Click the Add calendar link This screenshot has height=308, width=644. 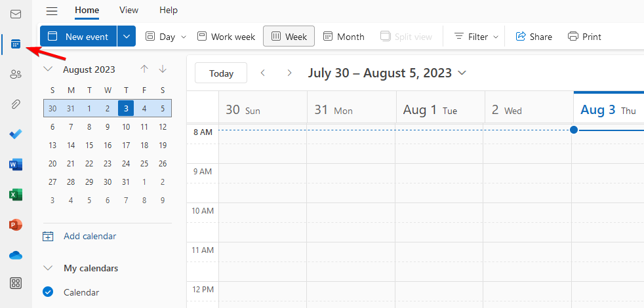coord(89,236)
